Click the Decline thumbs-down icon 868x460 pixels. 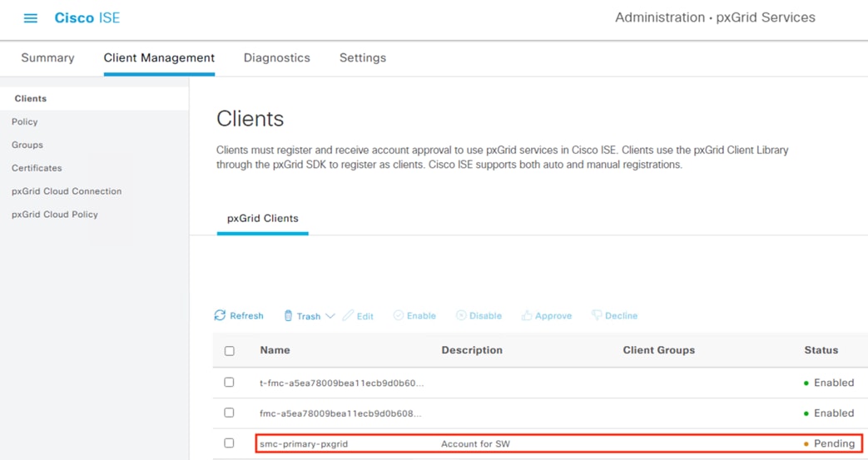pos(596,315)
